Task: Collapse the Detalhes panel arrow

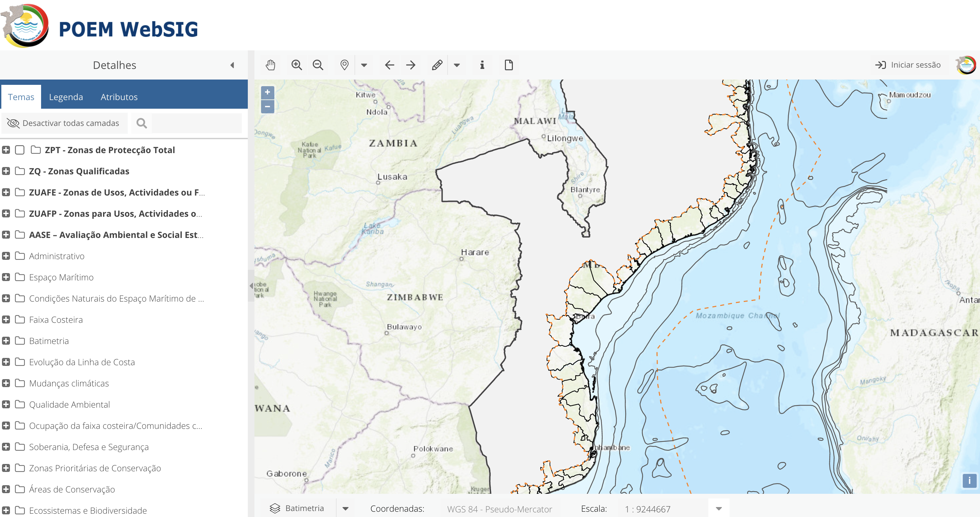Action: [x=232, y=65]
